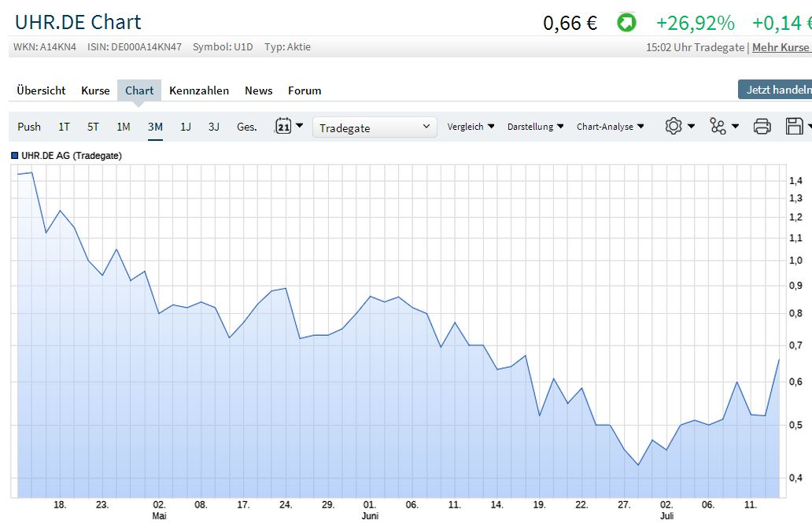Viewport: 812px width, 524px height.
Task: Print the chart using printer icon
Action: pyautogui.click(x=762, y=126)
